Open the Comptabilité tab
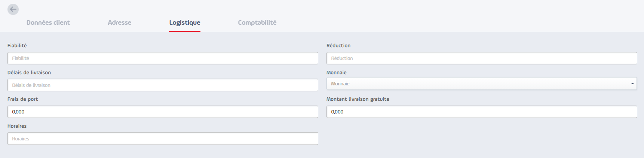Screen dimensions: 644x158 [257, 22]
